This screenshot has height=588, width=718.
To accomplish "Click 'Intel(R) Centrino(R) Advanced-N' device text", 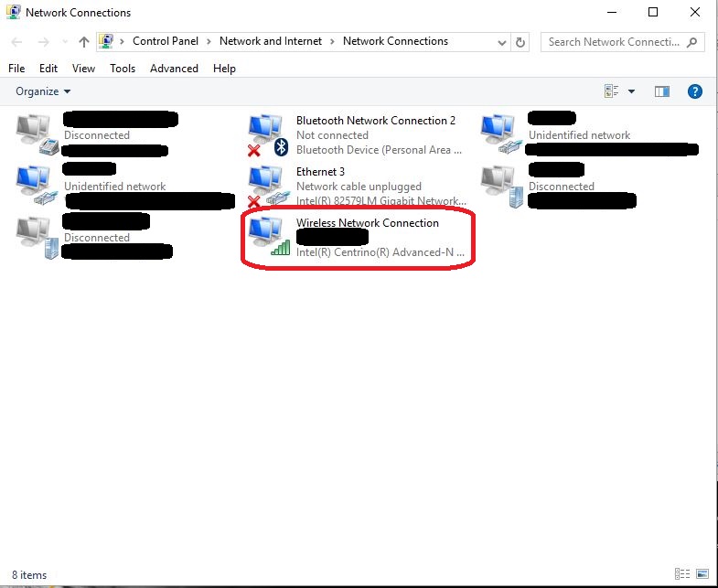I will click(x=380, y=252).
